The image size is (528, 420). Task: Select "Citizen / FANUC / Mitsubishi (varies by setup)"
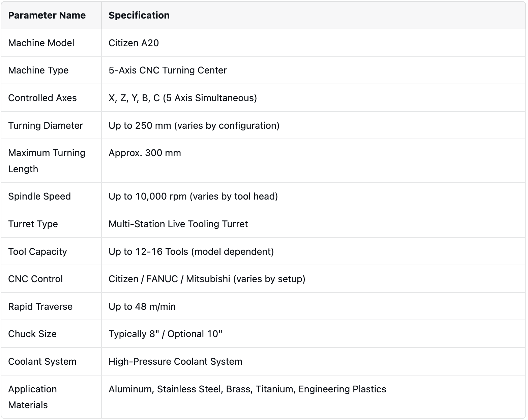coord(207,279)
